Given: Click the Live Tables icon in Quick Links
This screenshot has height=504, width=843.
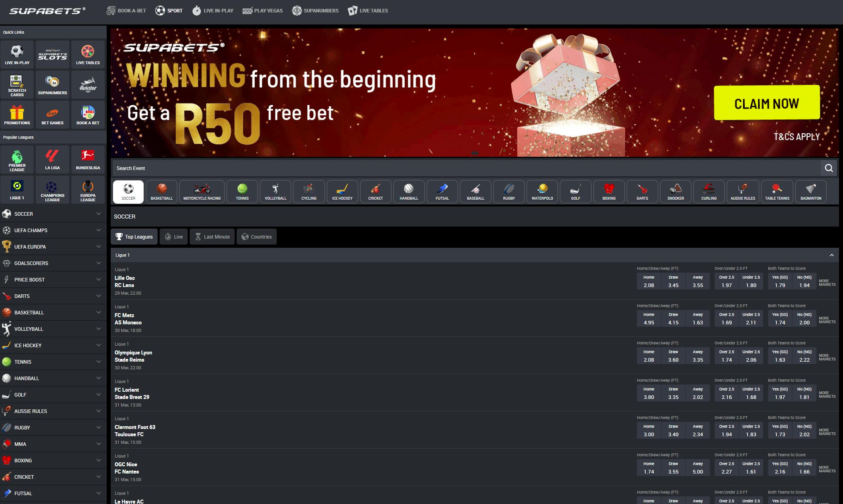Looking at the screenshot, I should click(x=87, y=53).
